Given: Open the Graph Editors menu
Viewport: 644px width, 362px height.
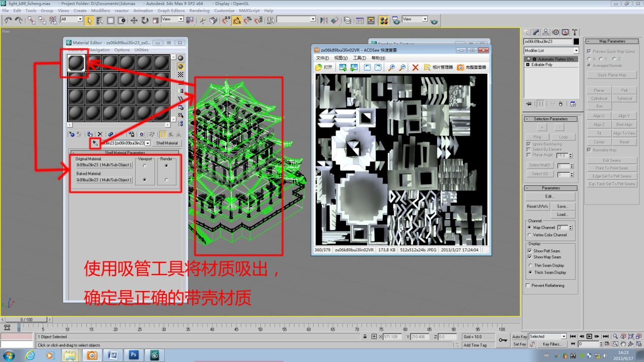Looking at the screenshot, I should (x=171, y=11).
